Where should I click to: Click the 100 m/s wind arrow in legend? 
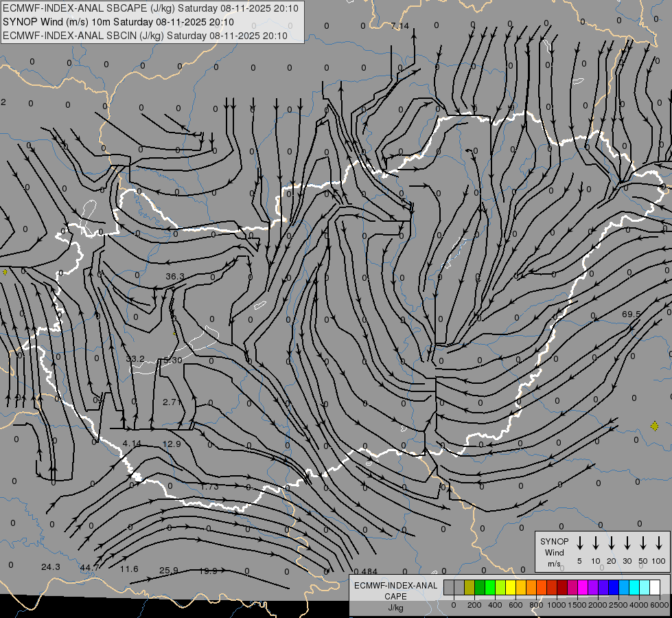pyautogui.click(x=659, y=543)
